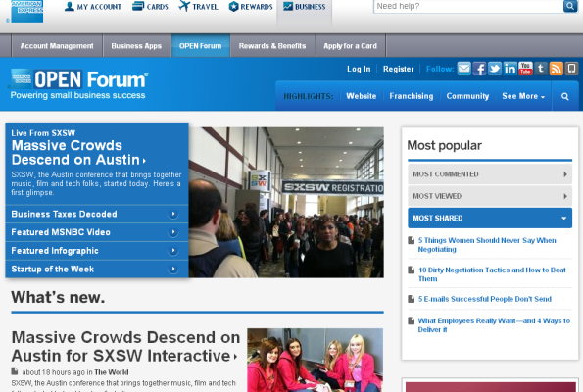
Task: Click the SXSW registration crowd photo
Action: click(x=286, y=202)
